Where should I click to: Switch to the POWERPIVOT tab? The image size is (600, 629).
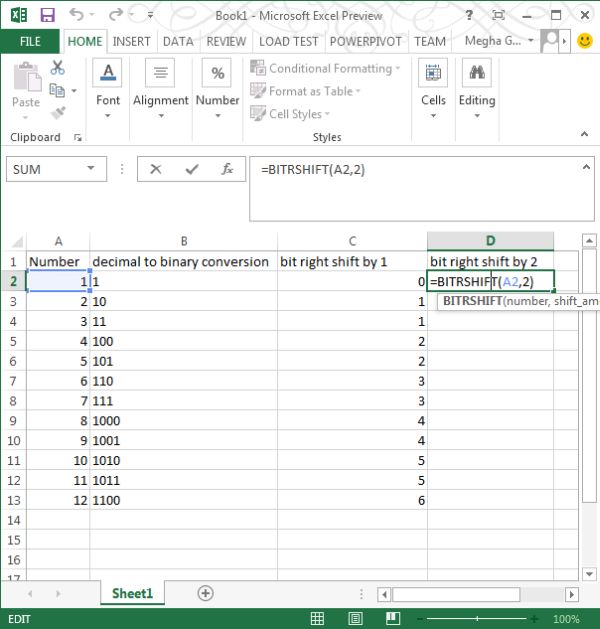(365, 41)
